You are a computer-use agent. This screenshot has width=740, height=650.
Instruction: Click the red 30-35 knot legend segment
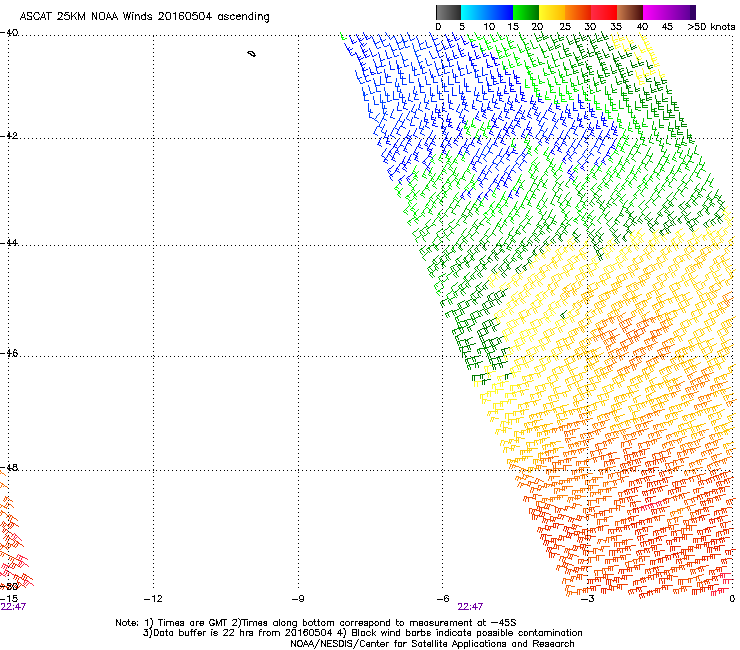coord(604,12)
